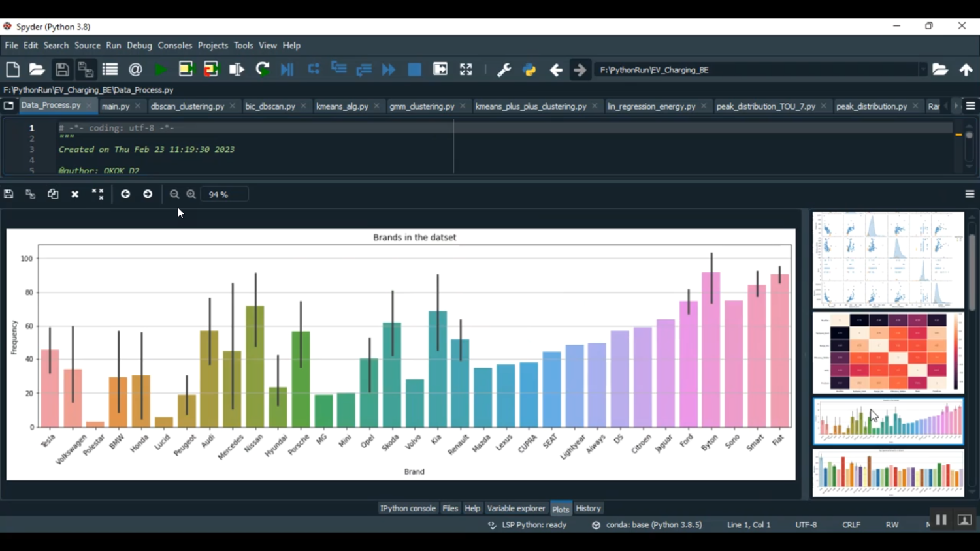Select the correlation heatmap thumbnail
This screenshot has height=551, width=980.
click(x=888, y=353)
